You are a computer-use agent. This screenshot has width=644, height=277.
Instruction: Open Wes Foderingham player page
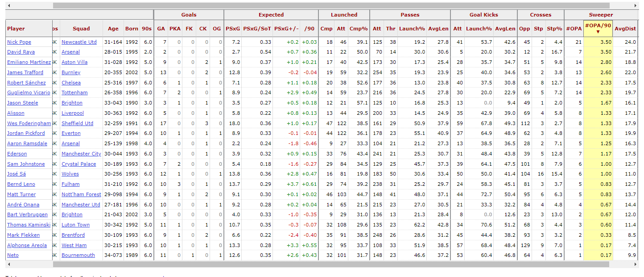pos(29,123)
